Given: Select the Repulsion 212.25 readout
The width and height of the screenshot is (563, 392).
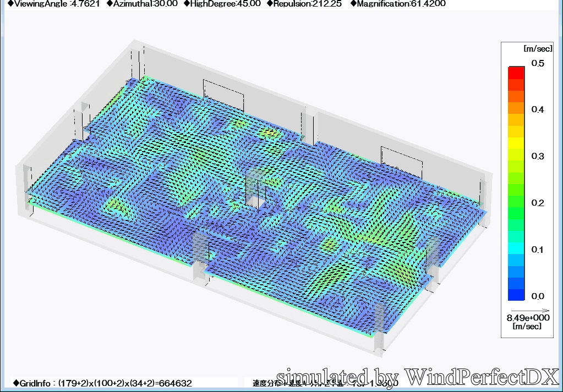Looking at the screenshot, I should pyautogui.click(x=304, y=4).
